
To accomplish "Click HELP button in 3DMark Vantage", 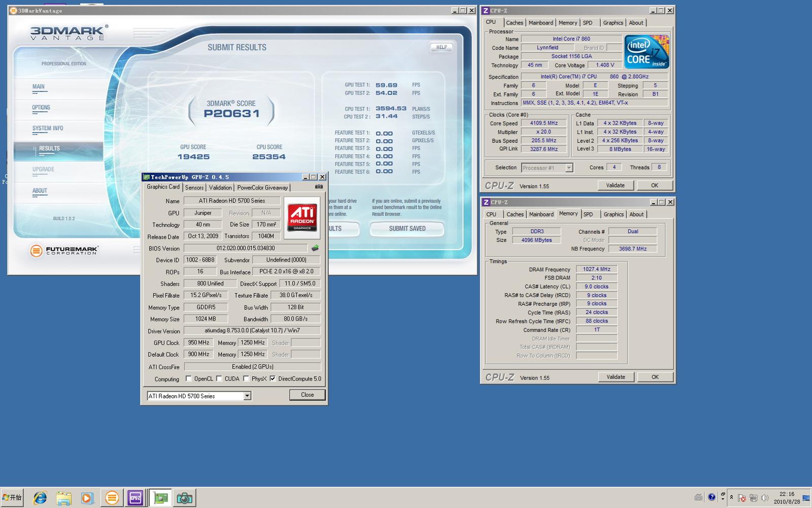I will (442, 47).
